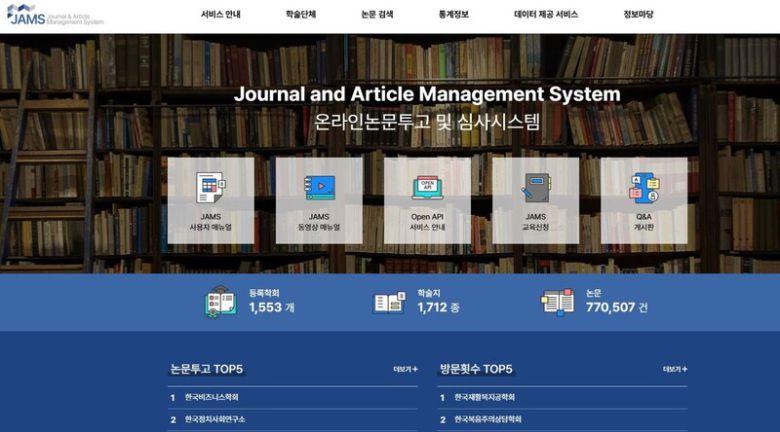Click the 등록학회 statistics icon
Viewport: 780px width, 432px height.
[220, 301]
